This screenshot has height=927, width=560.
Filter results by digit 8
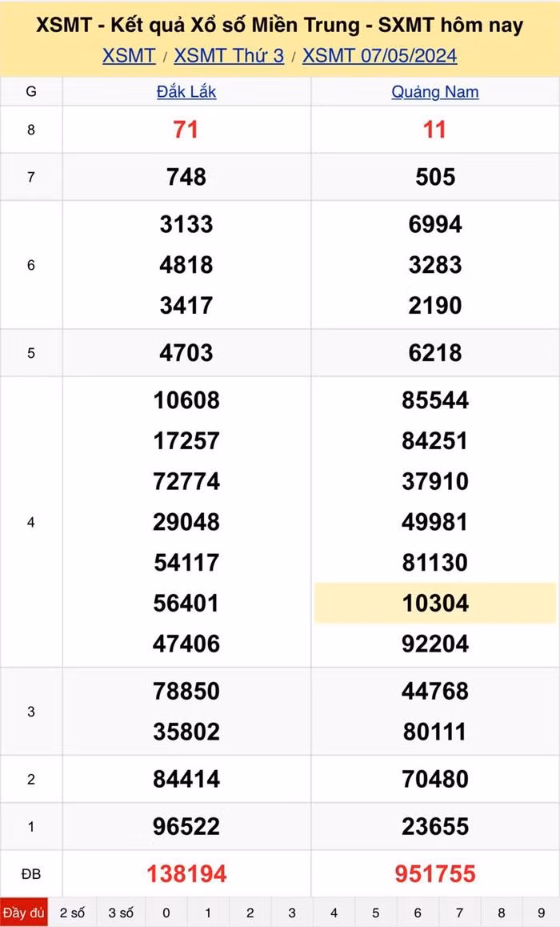(x=502, y=913)
